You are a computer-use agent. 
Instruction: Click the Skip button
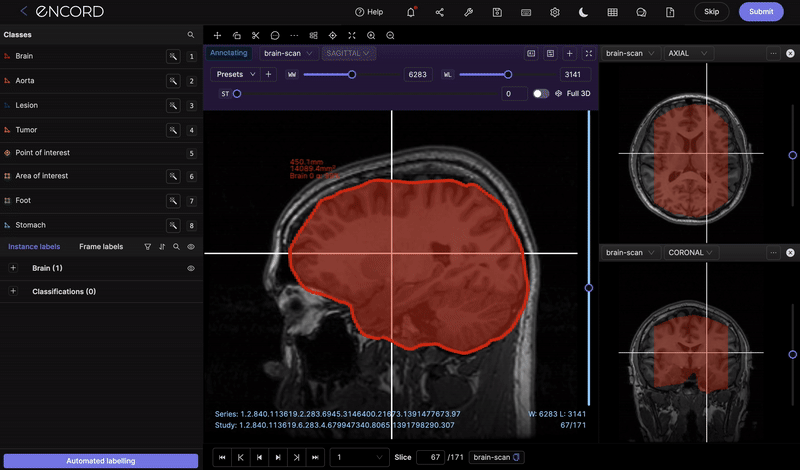point(712,12)
